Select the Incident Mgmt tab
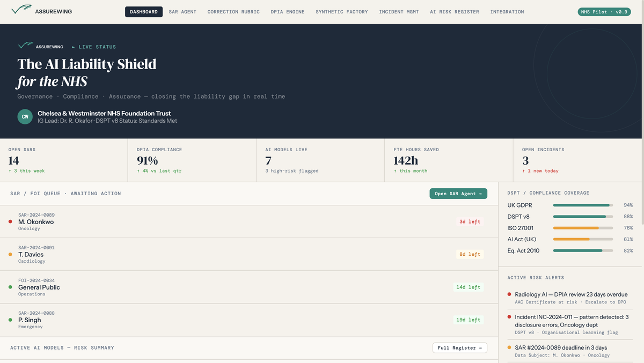644x363 pixels. (x=399, y=12)
